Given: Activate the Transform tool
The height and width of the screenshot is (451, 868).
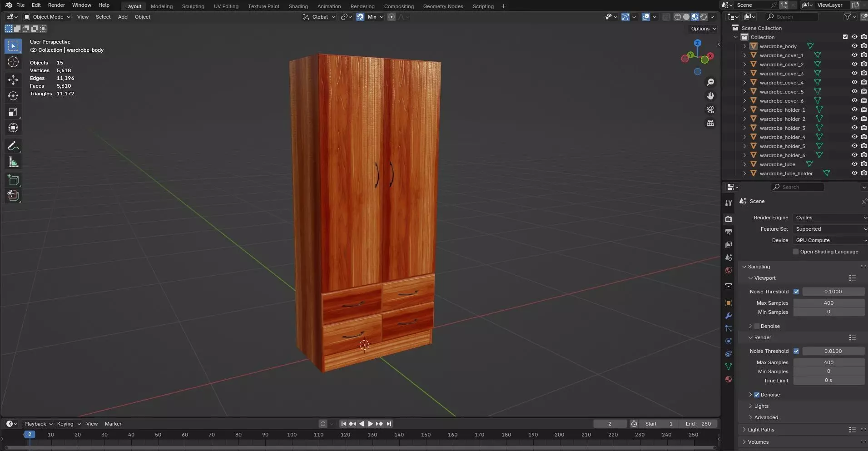Looking at the screenshot, I should pyautogui.click(x=13, y=128).
